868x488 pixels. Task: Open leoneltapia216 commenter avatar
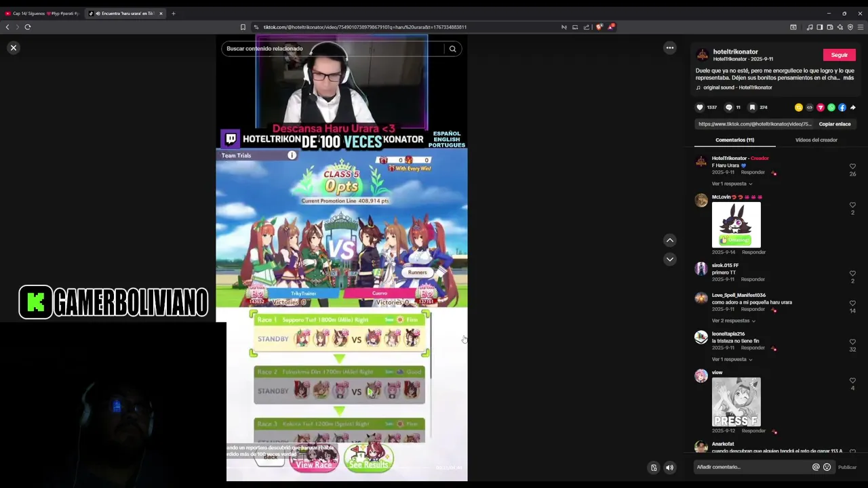[x=701, y=338]
